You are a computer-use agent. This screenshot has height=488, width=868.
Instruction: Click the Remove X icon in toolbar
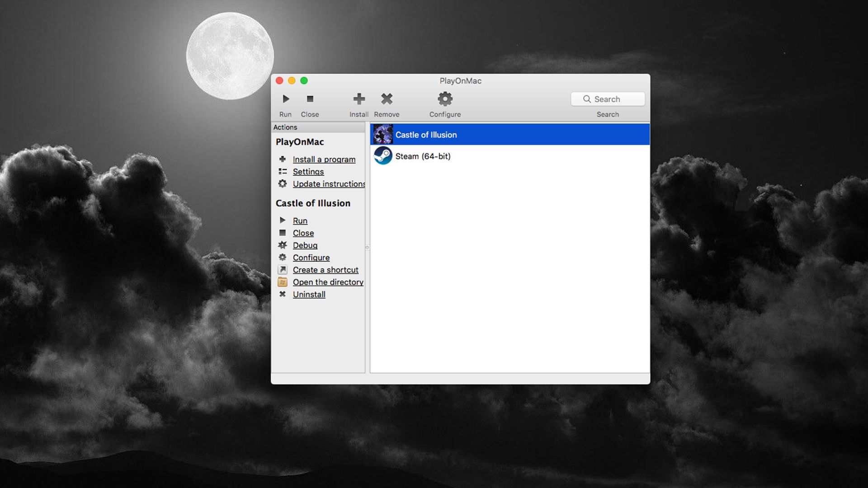click(387, 99)
